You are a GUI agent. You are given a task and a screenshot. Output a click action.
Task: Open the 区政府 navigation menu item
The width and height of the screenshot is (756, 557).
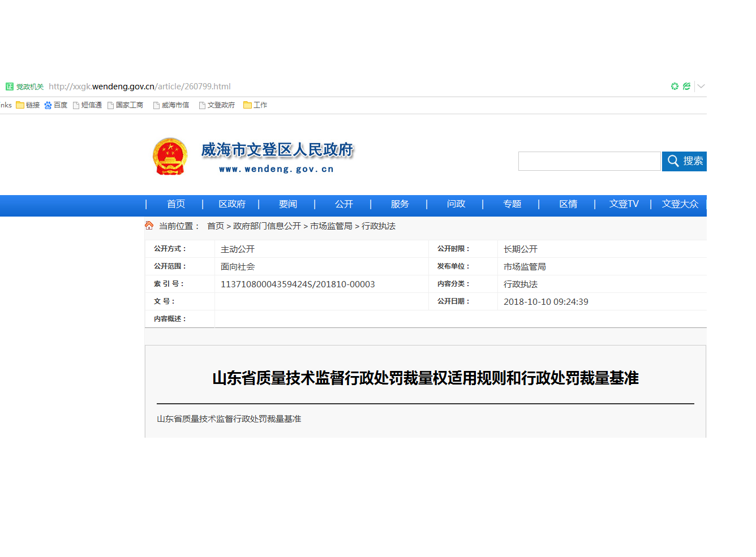click(x=232, y=204)
